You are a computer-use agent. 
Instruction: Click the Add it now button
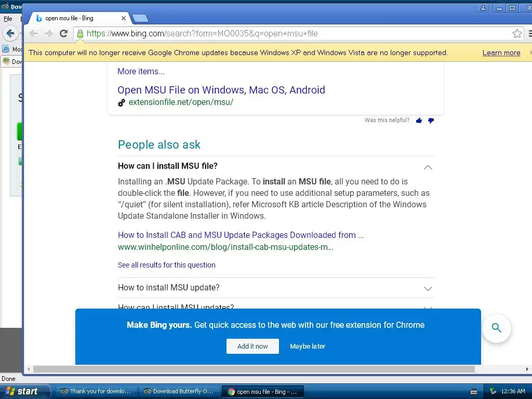coord(252,346)
